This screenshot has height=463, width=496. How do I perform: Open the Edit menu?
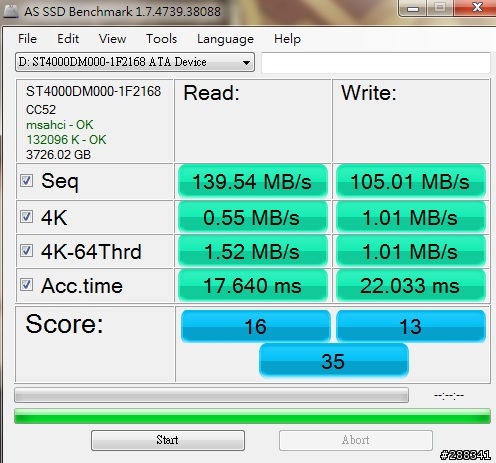[68, 39]
